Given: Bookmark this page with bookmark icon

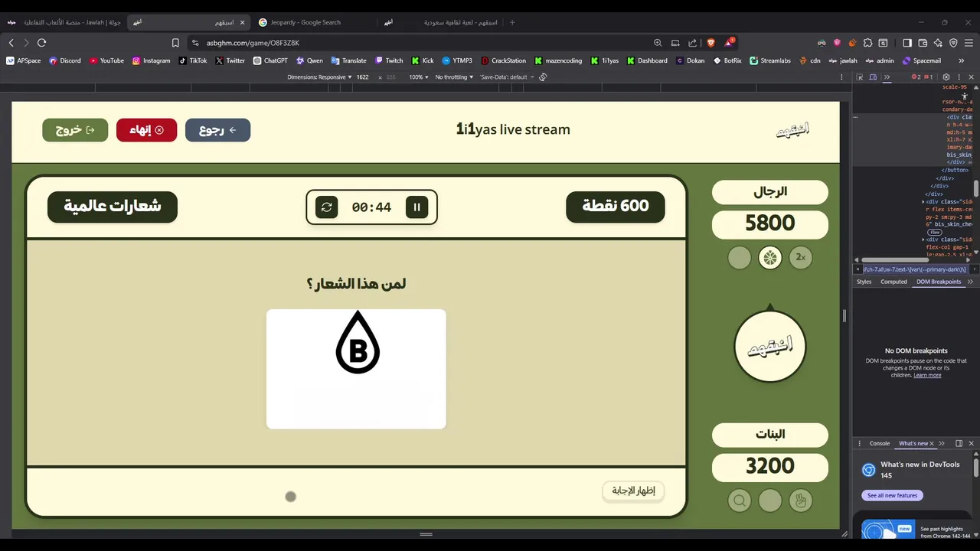Looking at the screenshot, I should pos(175,43).
